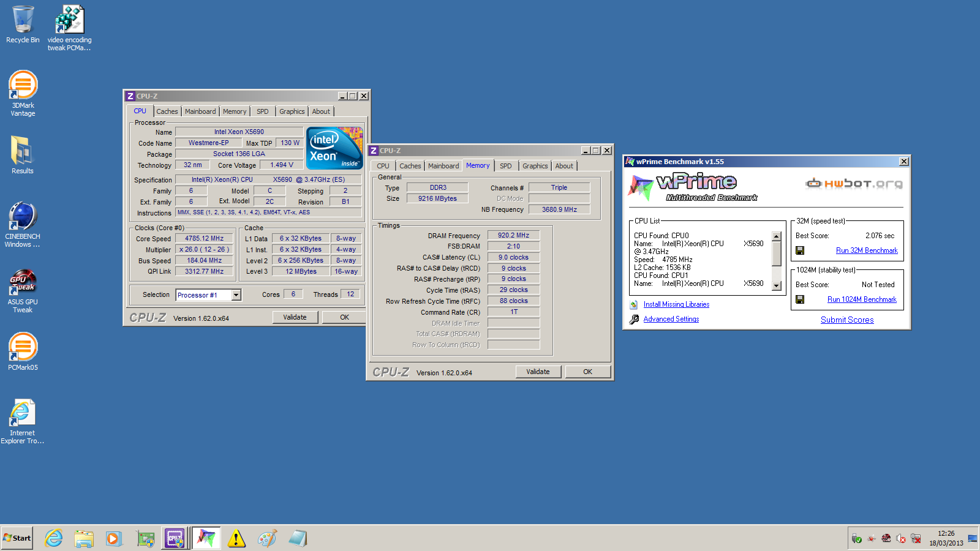Screen dimensions: 980x551
Task: Click Install Missing Libraries link
Action: pyautogui.click(x=676, y=304)
